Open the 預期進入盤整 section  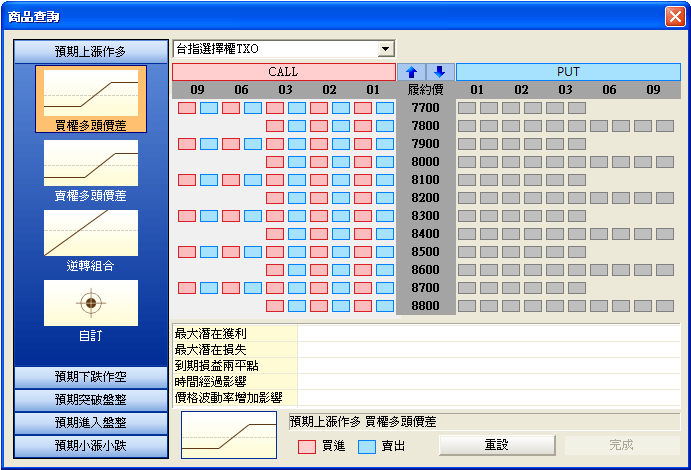[90, 423]
